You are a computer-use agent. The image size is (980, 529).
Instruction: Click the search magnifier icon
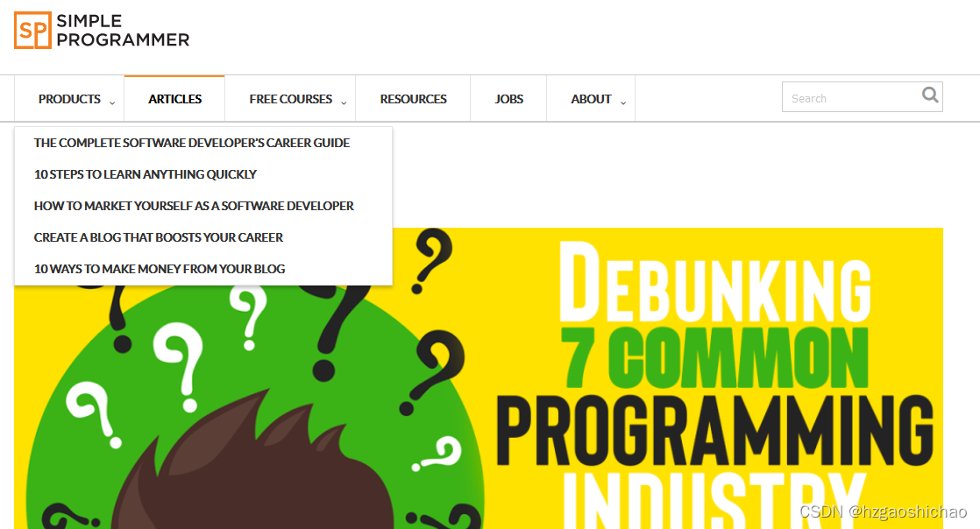tap(930, 95)
